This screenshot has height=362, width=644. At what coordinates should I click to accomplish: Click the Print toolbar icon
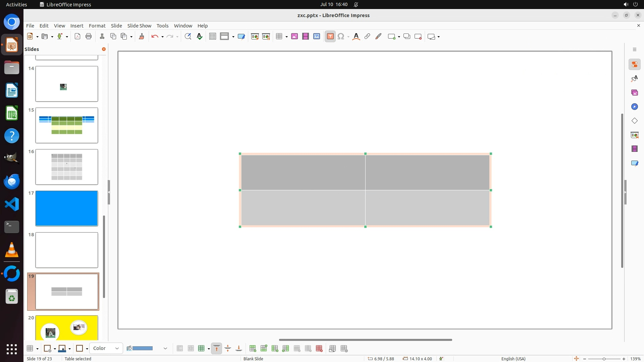pyautogui.click(x=89, y=37)
